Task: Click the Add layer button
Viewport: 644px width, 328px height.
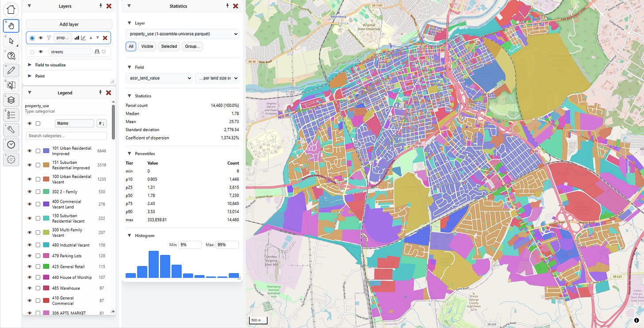Action: point(69,24)
